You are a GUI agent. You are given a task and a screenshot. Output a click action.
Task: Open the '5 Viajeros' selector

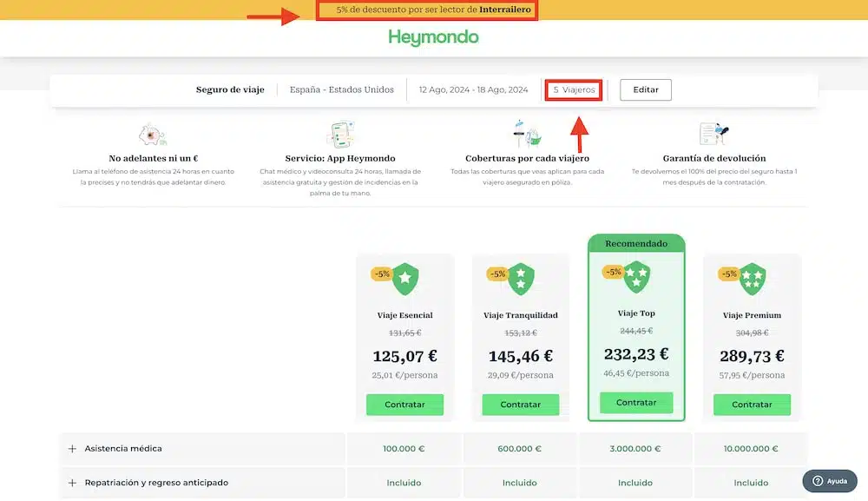573,89
